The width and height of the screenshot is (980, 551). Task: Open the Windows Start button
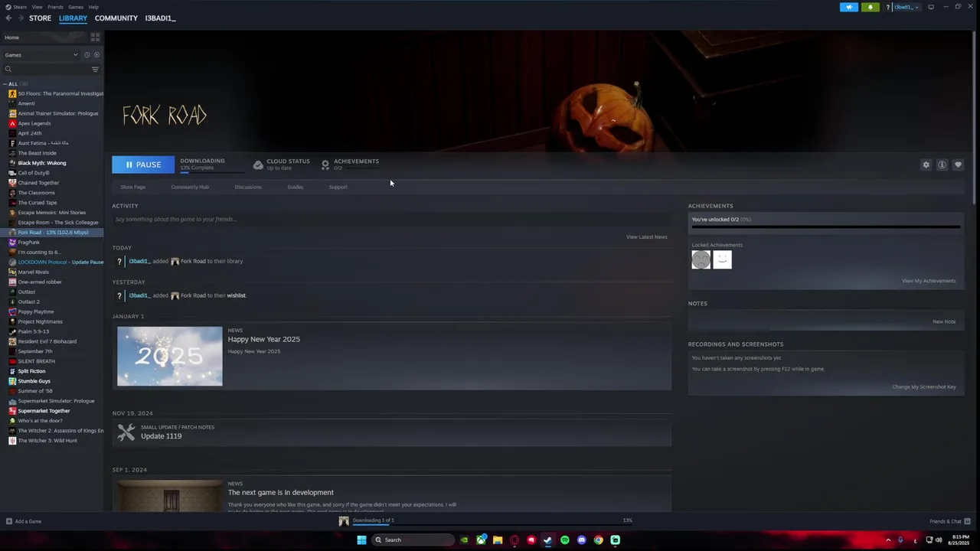(x=361, y=540)
